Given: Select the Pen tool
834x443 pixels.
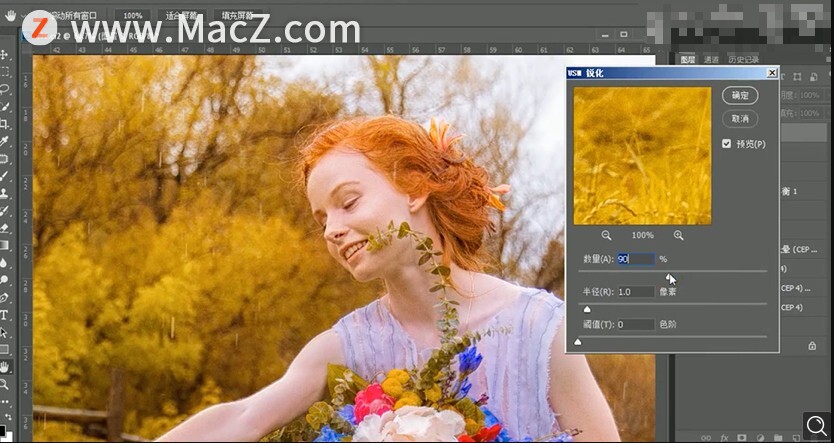Looking at the screenshot, I should [4, 297].
